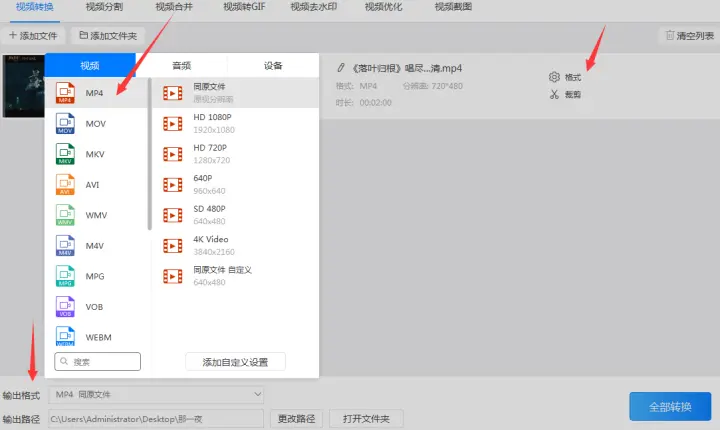Screen dimensions: 720x430
Task: Switch to 音频 tab in format popup
Action: tap(181, 65)
